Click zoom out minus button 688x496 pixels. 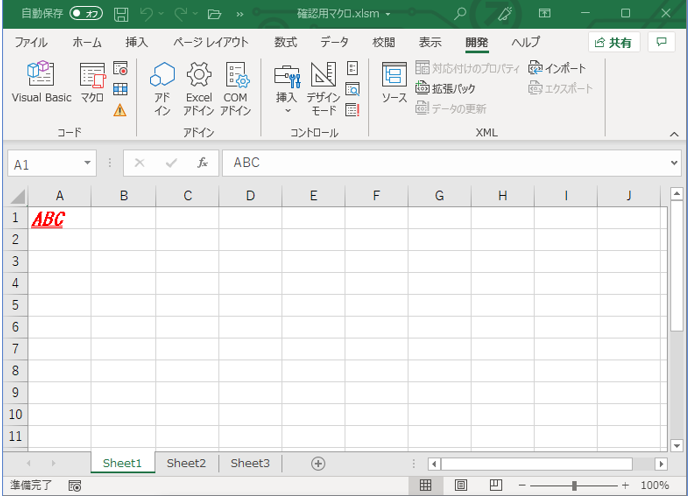tap(522, 485)
